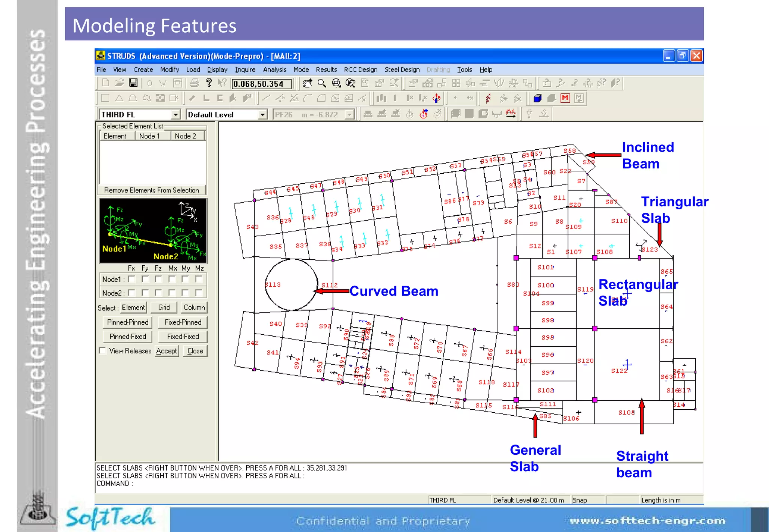Tick Node1 Fz release checkbox

158,279
